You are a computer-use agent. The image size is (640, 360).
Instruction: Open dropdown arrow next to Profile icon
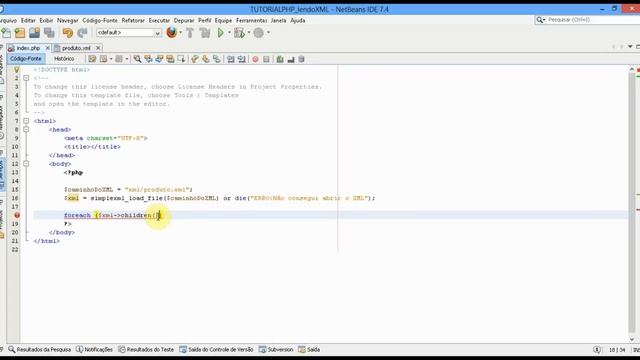[x=268, y=33]
